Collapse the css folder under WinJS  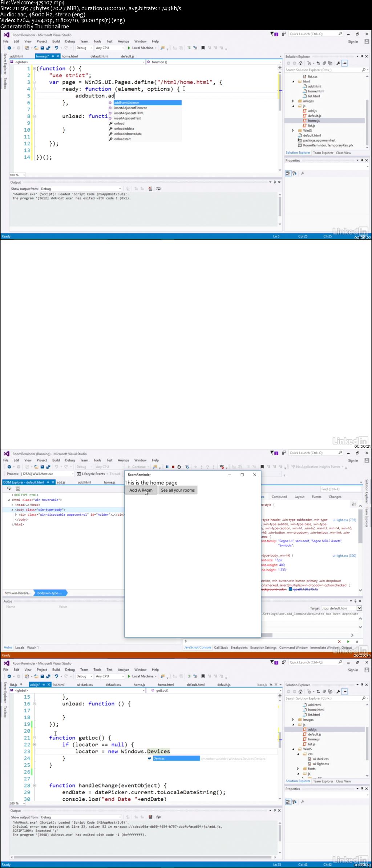[298, 754]
